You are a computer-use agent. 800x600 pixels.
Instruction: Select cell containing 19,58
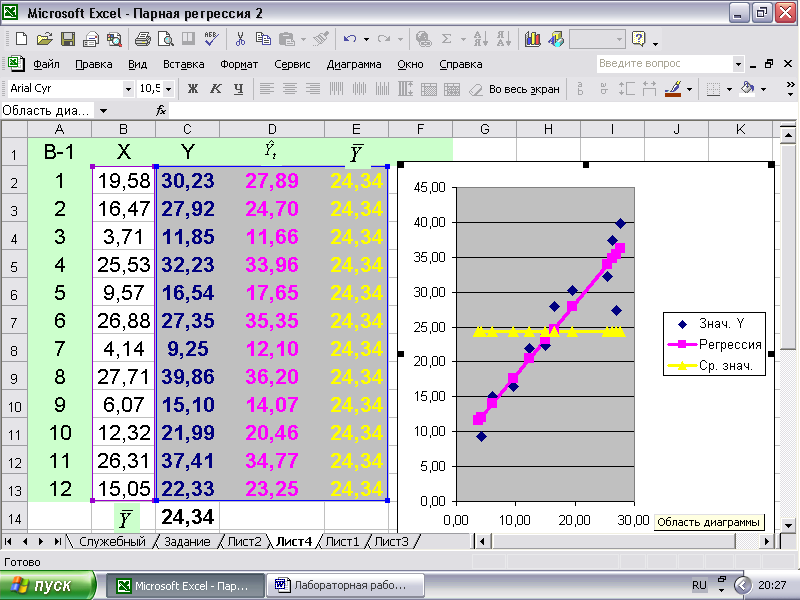[x=123, y=181]
